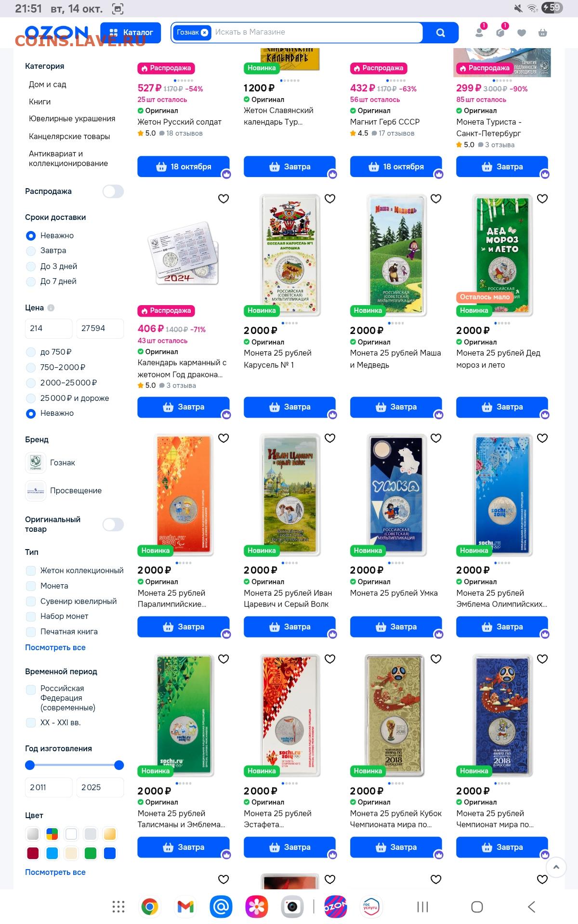Viewport: 578px width, 924px height.
Task: Select Антиквариат и коллекционирование category
Action: coord(68,158)
